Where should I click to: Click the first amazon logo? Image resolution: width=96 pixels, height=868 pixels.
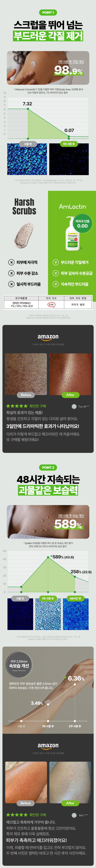coord(48,337)
